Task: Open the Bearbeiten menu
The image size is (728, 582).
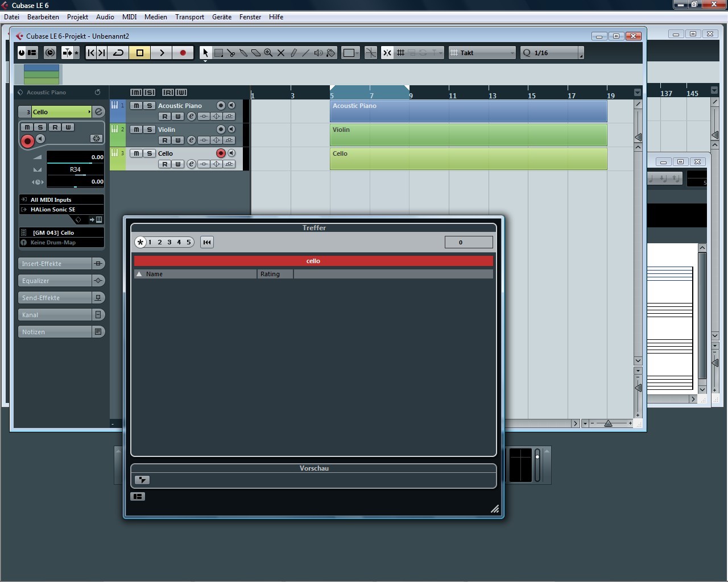Action: (43, 17)
